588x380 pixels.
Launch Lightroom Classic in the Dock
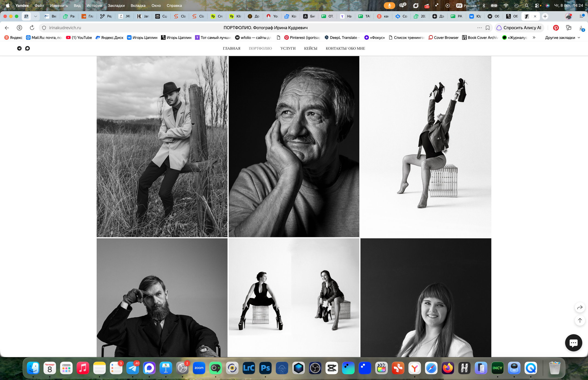coord(249,368)
